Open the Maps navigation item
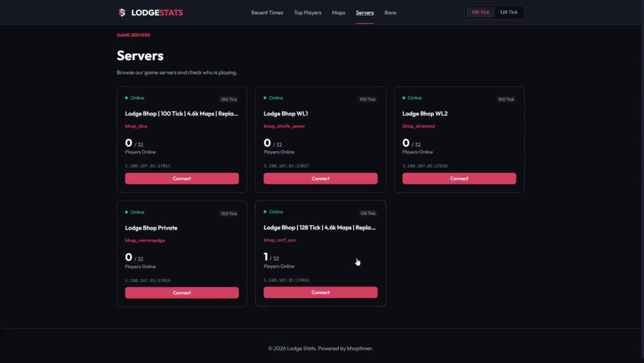The height and width of the screenshot is (363, 644). (x=339, y=13)
